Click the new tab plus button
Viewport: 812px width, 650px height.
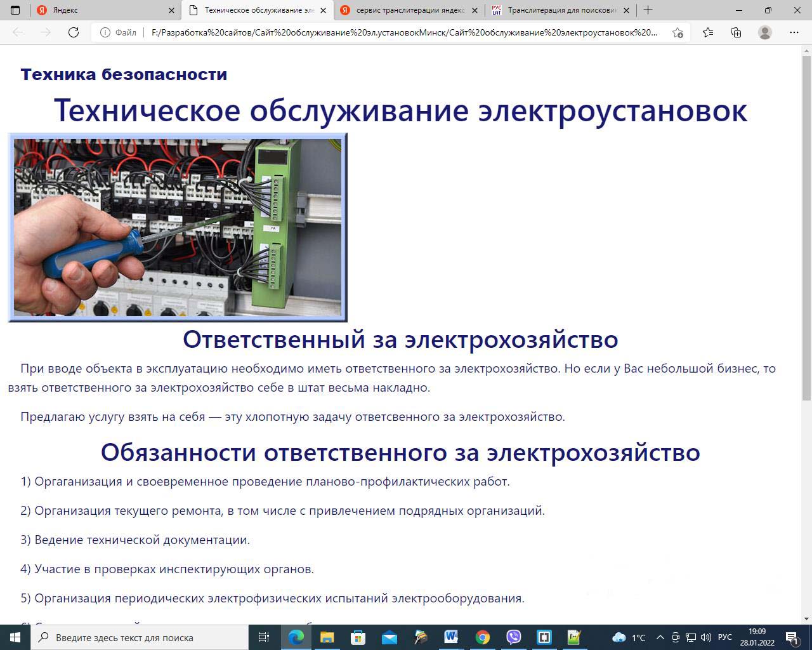click(648, 10)
